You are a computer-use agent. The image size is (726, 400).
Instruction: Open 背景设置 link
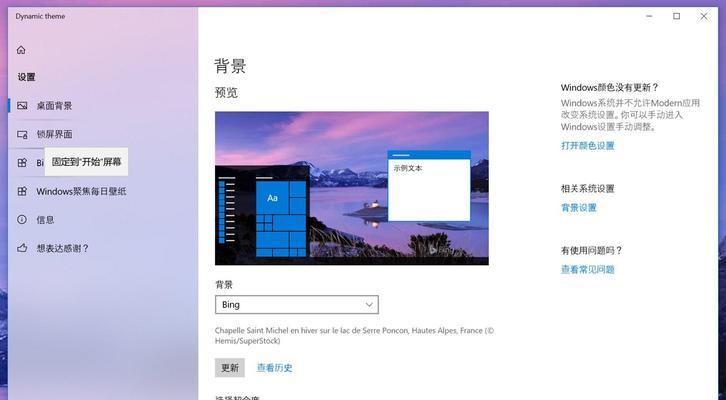(x=579, y=207)
